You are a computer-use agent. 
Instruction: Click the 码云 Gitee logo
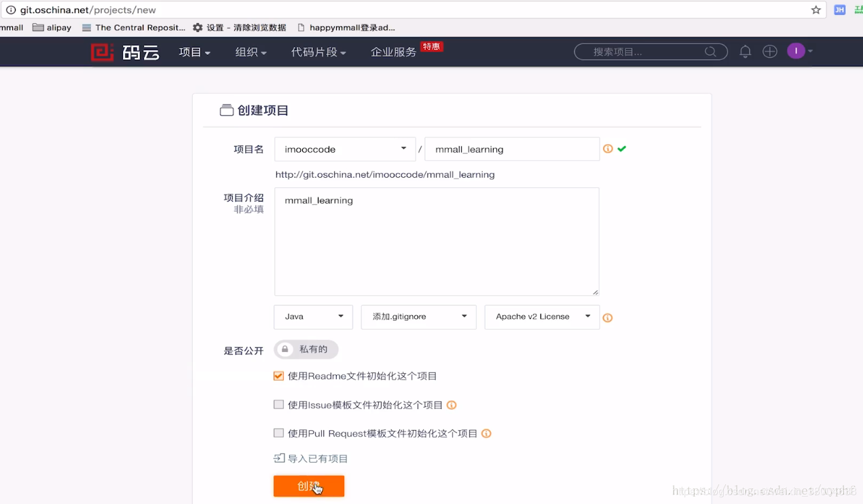pyautogui.click(x=125, y=52)
